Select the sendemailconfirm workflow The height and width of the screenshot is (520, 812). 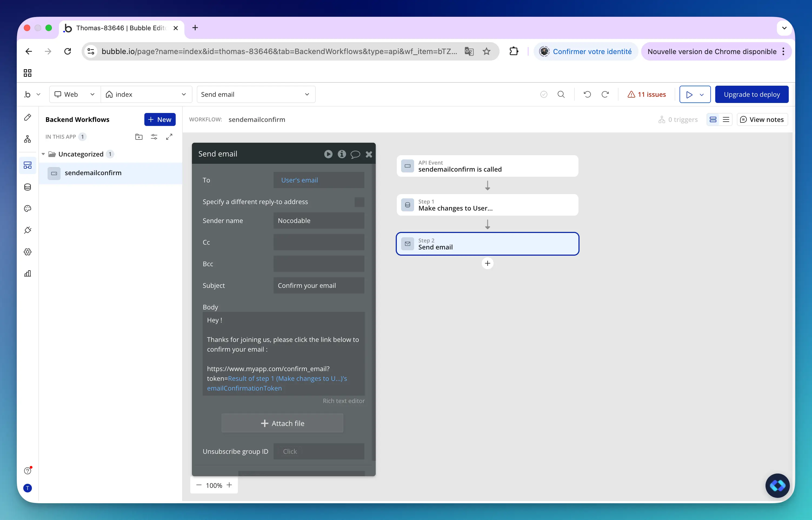coord(111,173)
